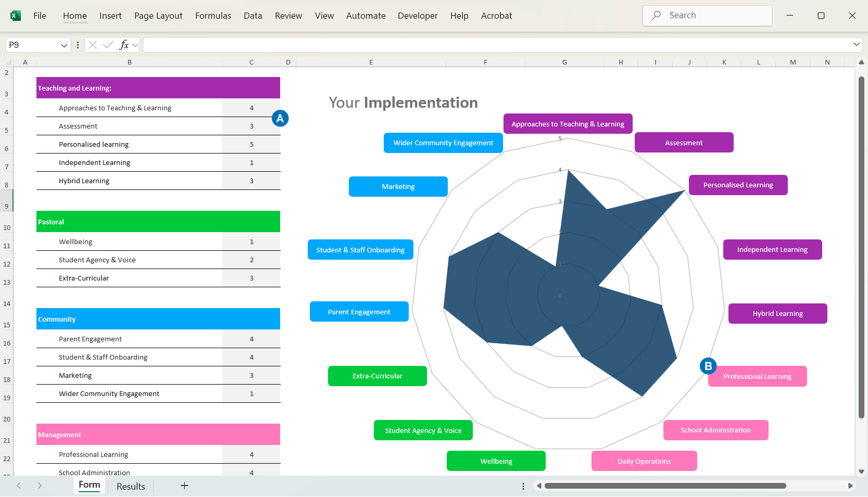This screenshot has height=497, width=868.
Task: Click the Hybrid Learning chart label
Action: click(x=777, y=313)
